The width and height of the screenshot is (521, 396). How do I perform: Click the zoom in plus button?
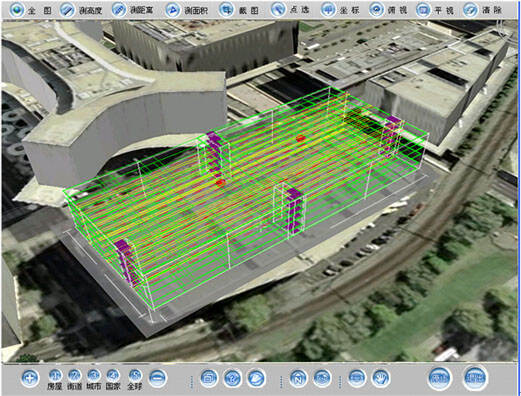click(x=30, y=378)
